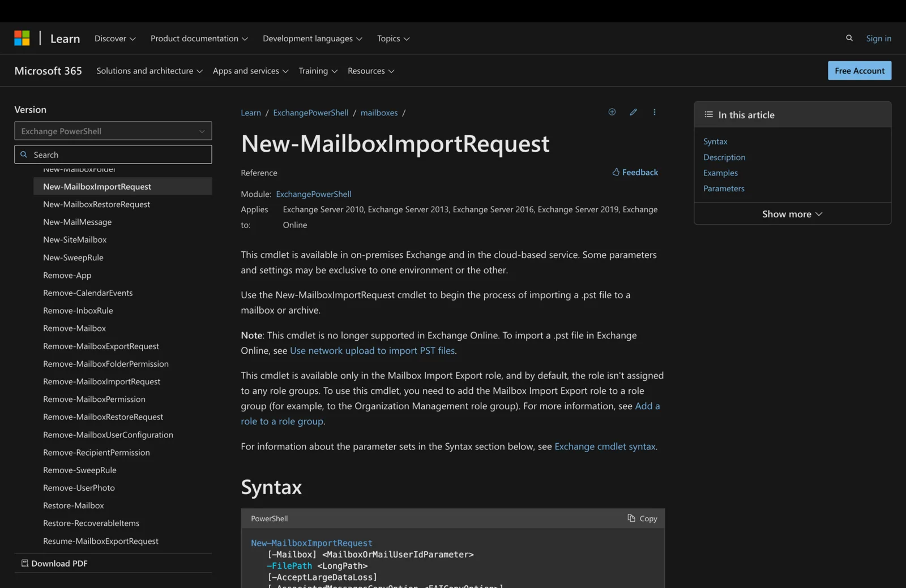Jump to Parameters in article outline

pyautogui.click(x=724, y=188)
